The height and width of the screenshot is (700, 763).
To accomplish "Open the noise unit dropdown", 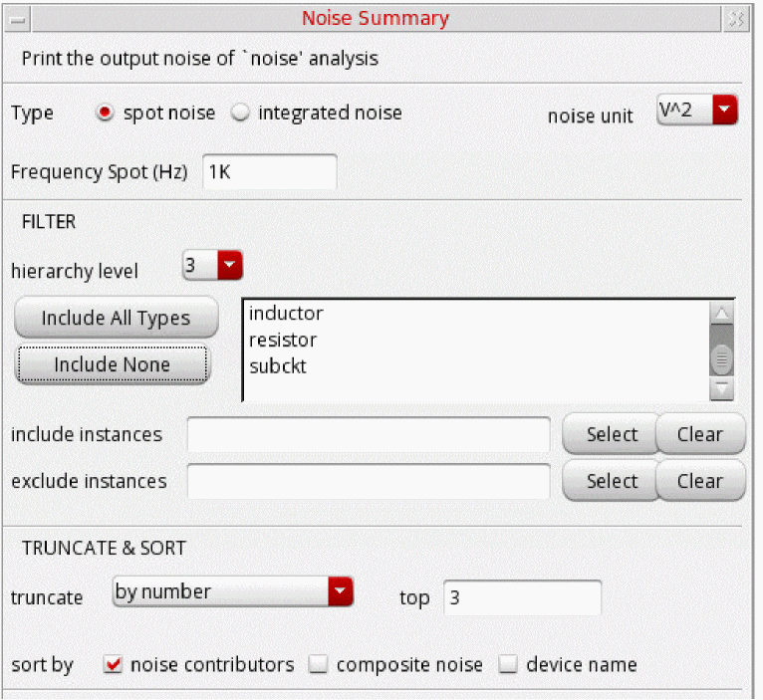I will coord(697,111).
